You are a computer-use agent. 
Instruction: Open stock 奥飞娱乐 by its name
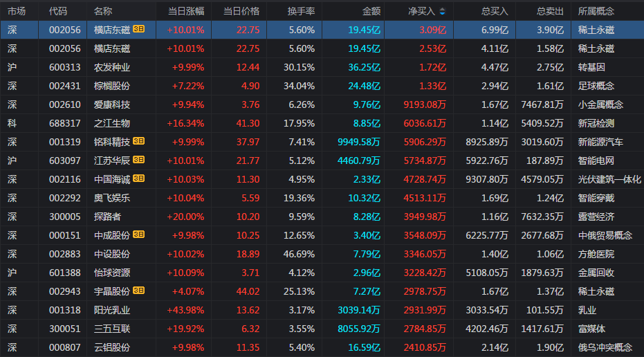tap(112, 198)
